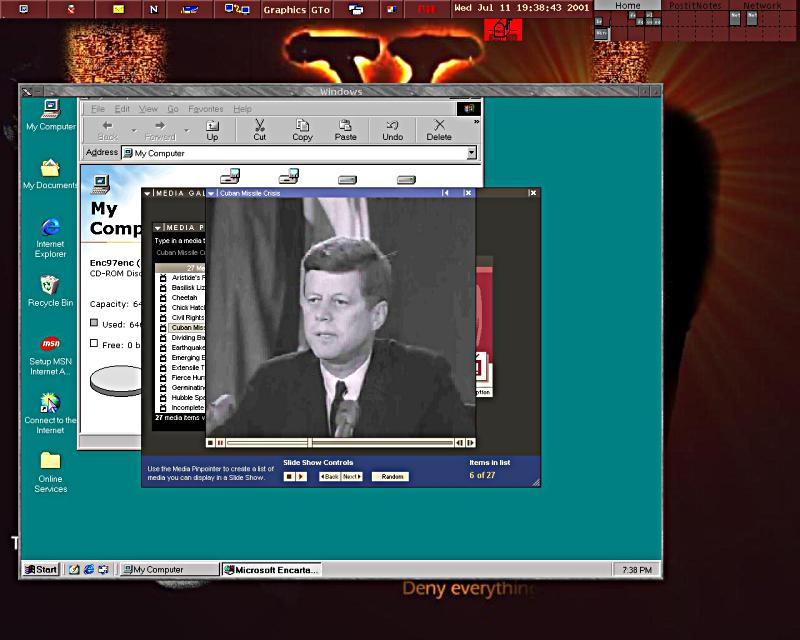800x640 pixels.
Task: Play the slide show
Action: (301, 477)
